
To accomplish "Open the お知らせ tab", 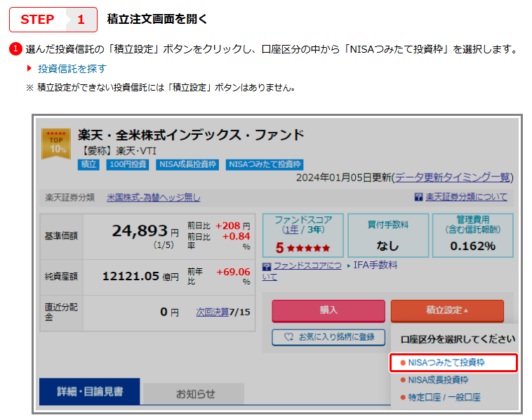I will click(194, 393).
